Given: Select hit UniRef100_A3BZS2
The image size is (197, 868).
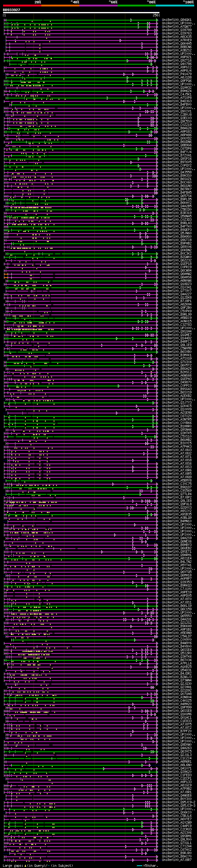Looking at the screenshot, I should coord(177,50).
